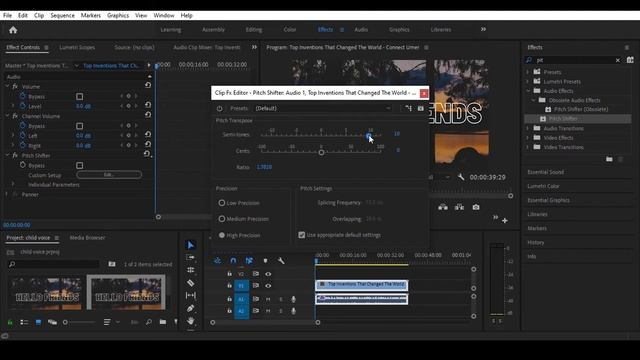
Task: Expand Individual Parameters section
Action: (x=13, y=184)
